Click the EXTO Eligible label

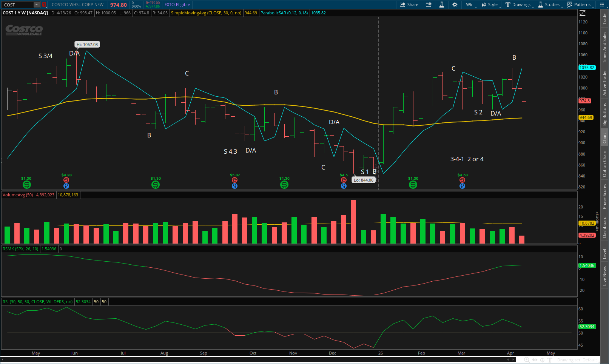[177, 5]
